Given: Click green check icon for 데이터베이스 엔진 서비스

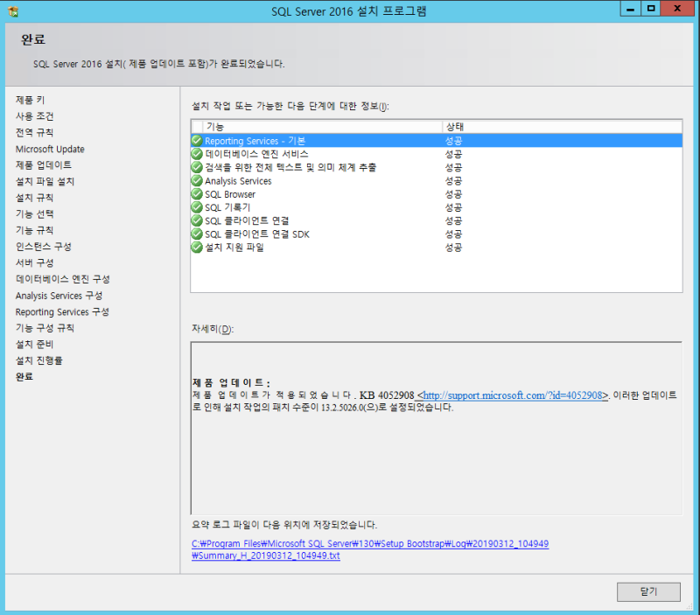Looking at the screenshot, I should tap(197, 154).
